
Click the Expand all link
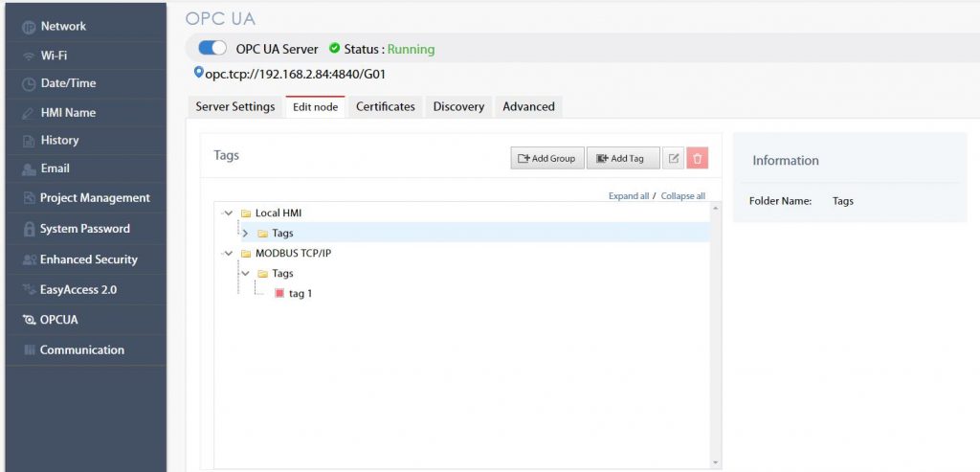click(628, 196)
